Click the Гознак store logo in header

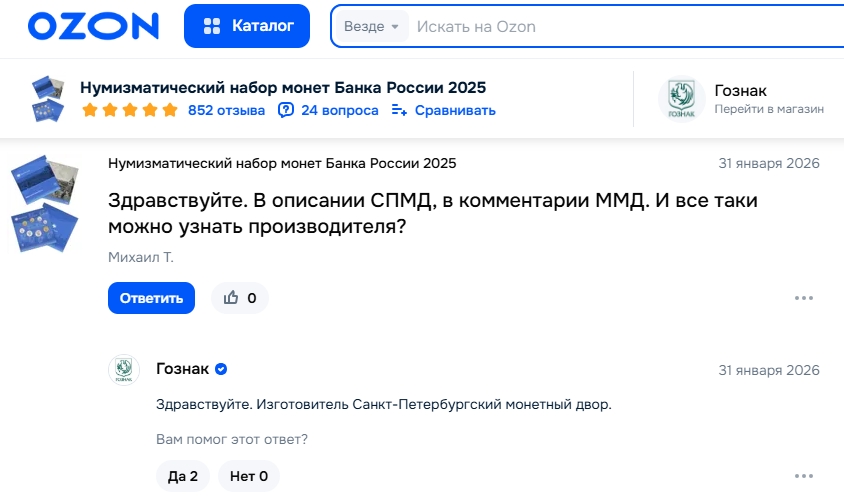(681, 98)
